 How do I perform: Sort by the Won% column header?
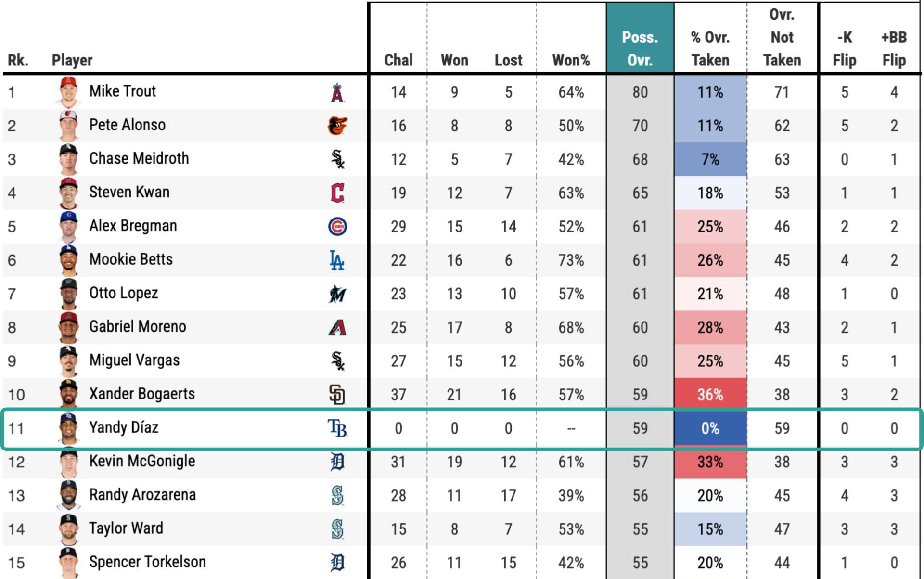click(571, 60)
